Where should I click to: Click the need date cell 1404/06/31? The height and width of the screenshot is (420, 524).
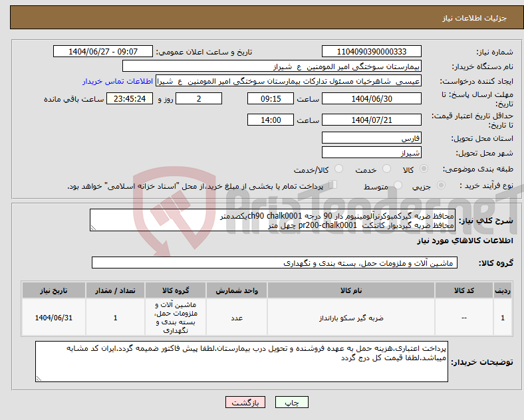pyautogui.click(x=54, y=318)
